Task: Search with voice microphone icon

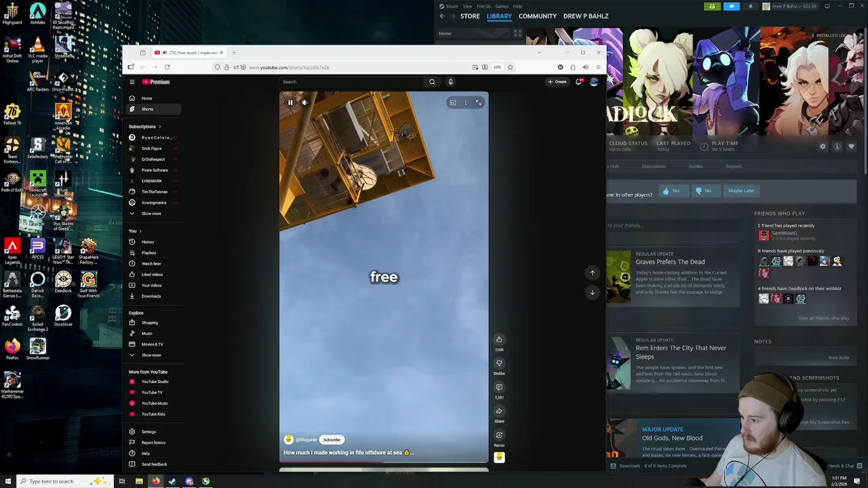Action: click(450, 82)
